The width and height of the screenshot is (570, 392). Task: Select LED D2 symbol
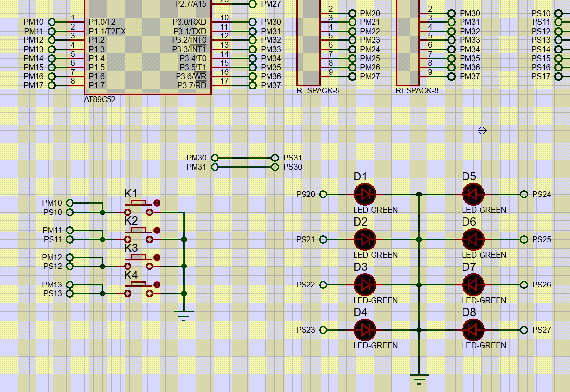click(x=365, y=240)
